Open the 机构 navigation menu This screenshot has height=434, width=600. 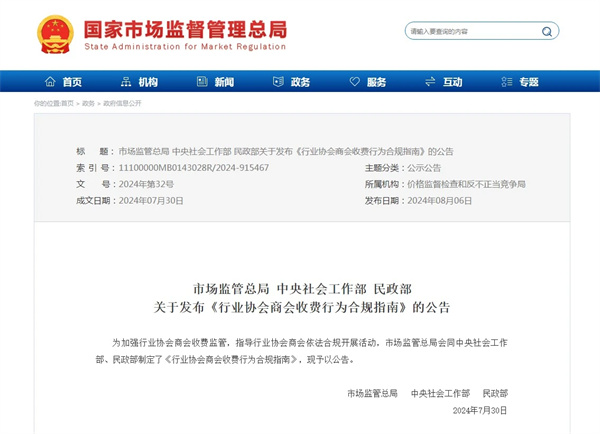tap(148, 82)
